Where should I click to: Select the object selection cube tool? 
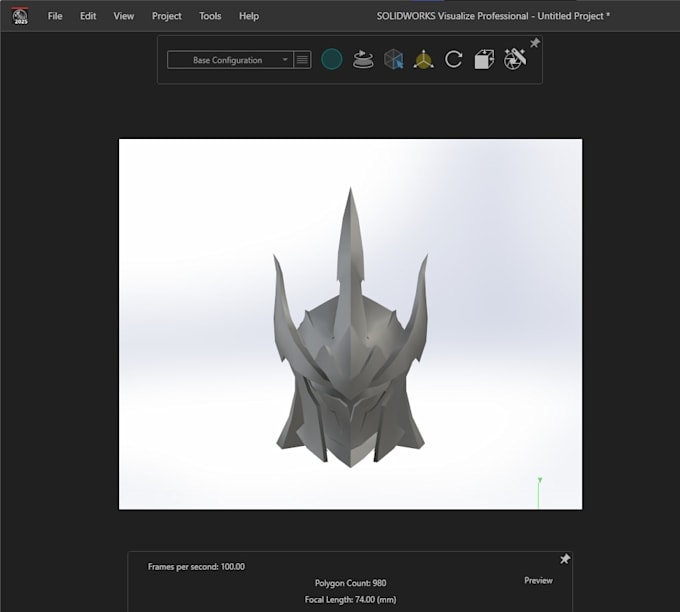[x=394, y=59]
